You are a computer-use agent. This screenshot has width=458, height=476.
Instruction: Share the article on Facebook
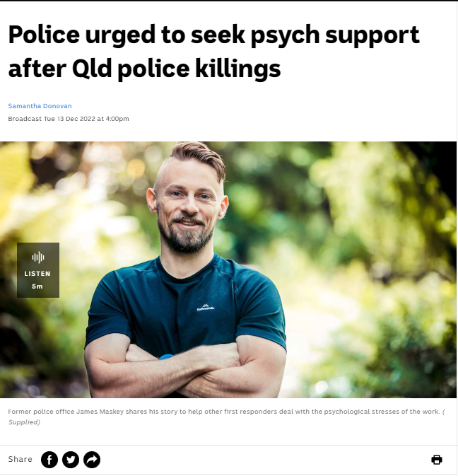[49, 460]
